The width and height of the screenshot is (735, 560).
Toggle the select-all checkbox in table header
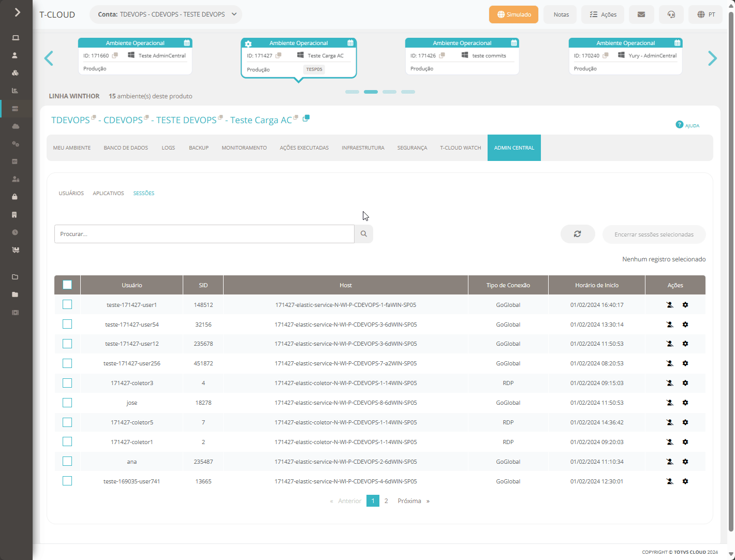(67, 285)
